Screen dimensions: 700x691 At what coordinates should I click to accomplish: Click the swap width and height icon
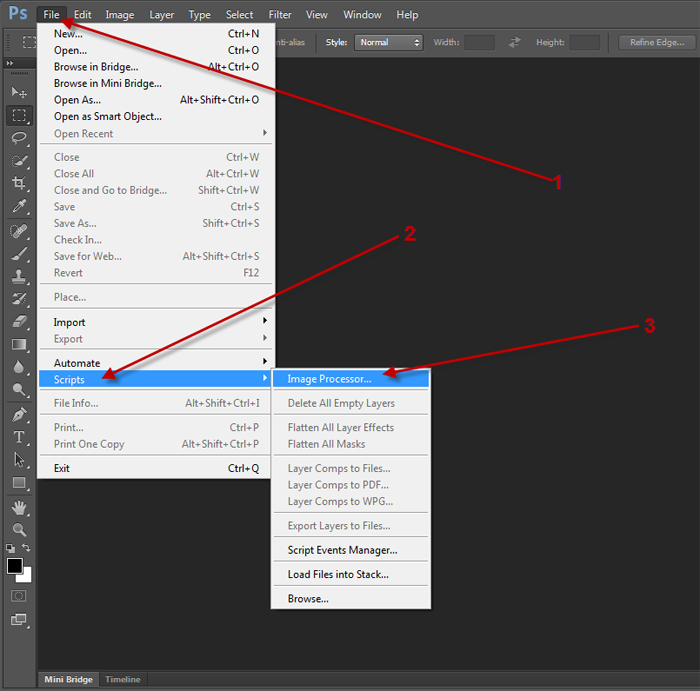pos(515,42)
